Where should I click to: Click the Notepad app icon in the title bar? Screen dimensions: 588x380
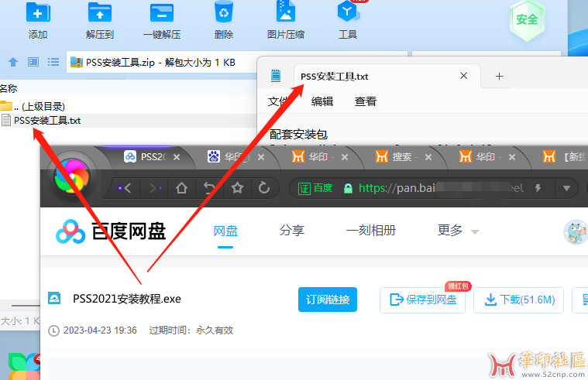[276, 76]
